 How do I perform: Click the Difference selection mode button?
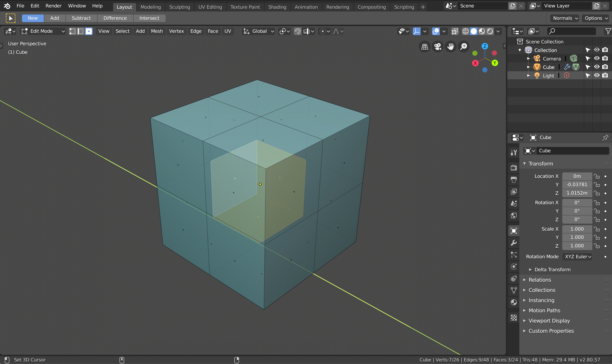[x=115, y=18]
